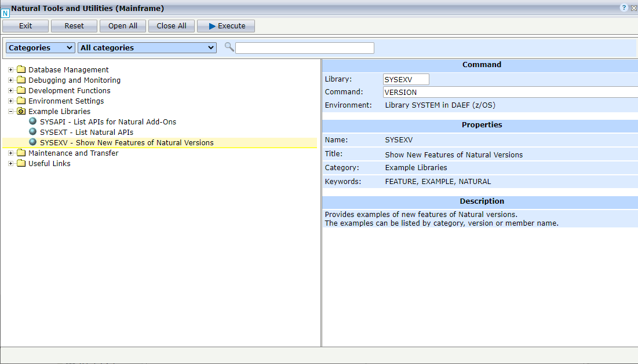The width and height of the screenshot is (638, 364).
Task: Open the Categories dropdown
Action: (x=39, y=47)
